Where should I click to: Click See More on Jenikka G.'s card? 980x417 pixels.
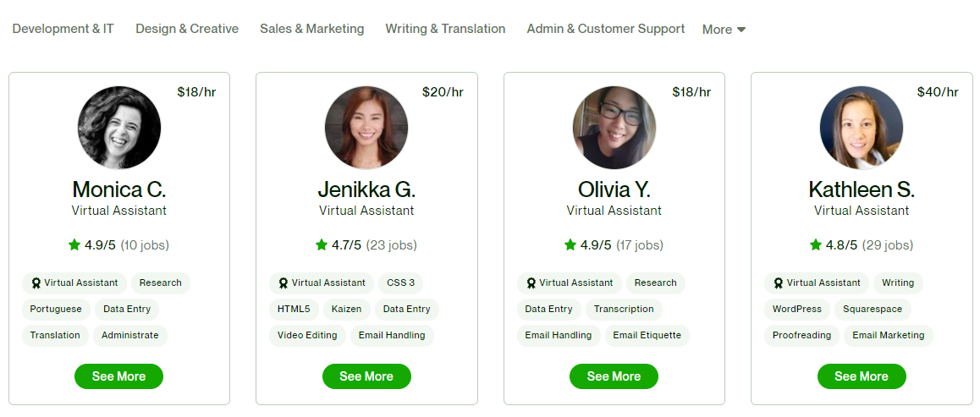(x=366, y=376)
